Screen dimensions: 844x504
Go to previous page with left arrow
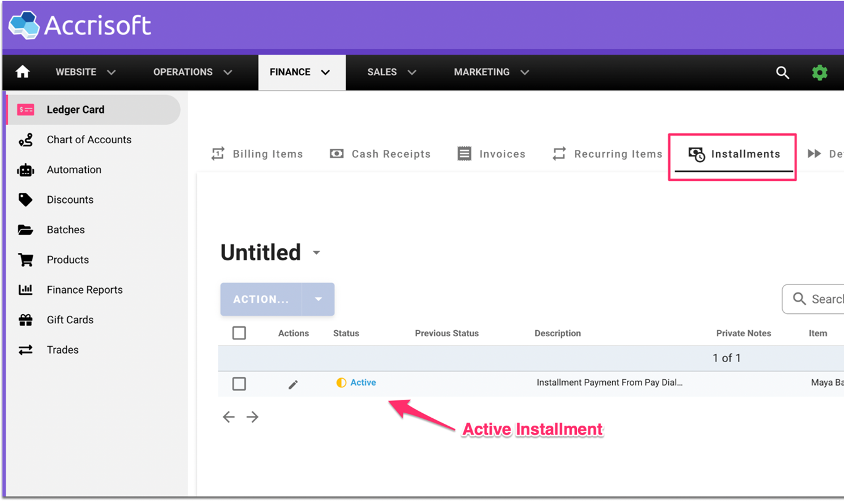coord(229,417)
